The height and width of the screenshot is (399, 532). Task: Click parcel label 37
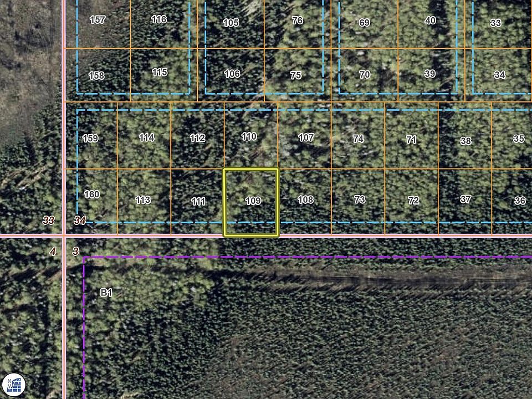(466, 199)
